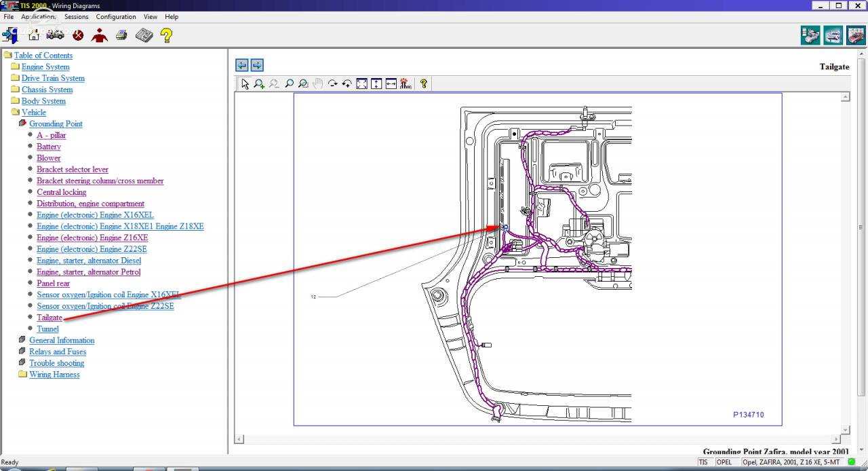This screenshot has width=868, height=471.
Task: Open Bracket selector lever link
Action: pyautogui.click(x=73, y=170)
